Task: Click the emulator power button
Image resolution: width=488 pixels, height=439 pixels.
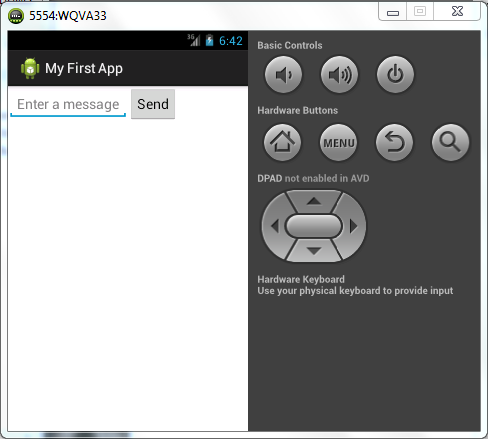Action: point(395,74)
